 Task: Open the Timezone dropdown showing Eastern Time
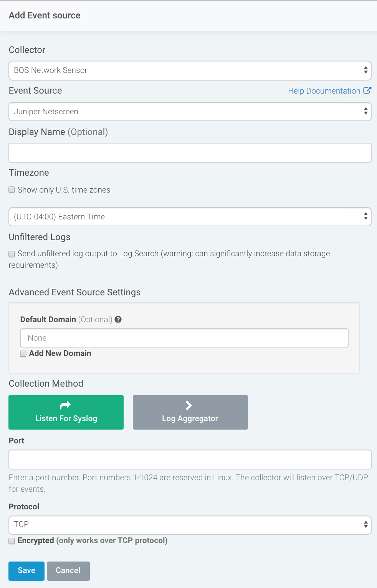pos(190,217)
